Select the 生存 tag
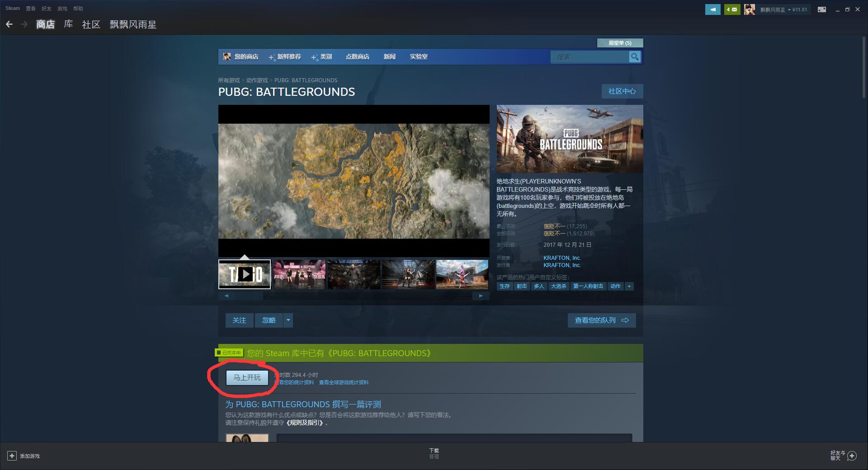Image resolution: width=868 pixels, height=470 pixels. (505, 286)
